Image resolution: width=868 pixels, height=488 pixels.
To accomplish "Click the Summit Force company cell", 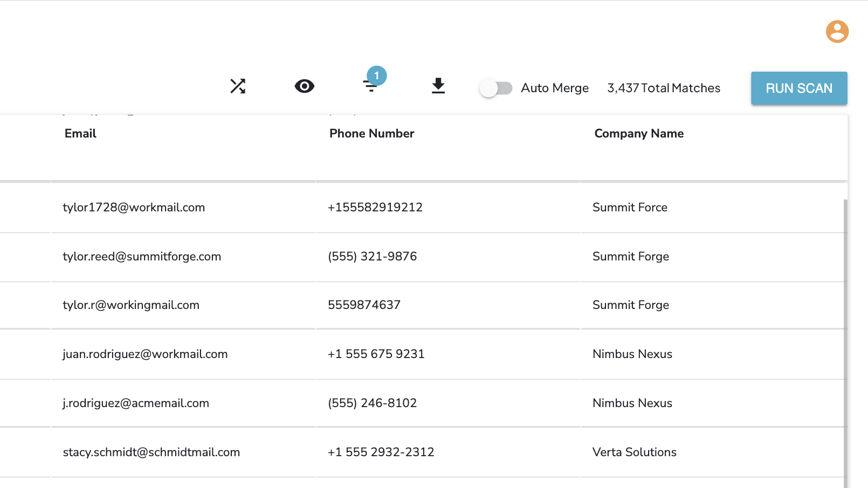I will click(x=630, y=208).
